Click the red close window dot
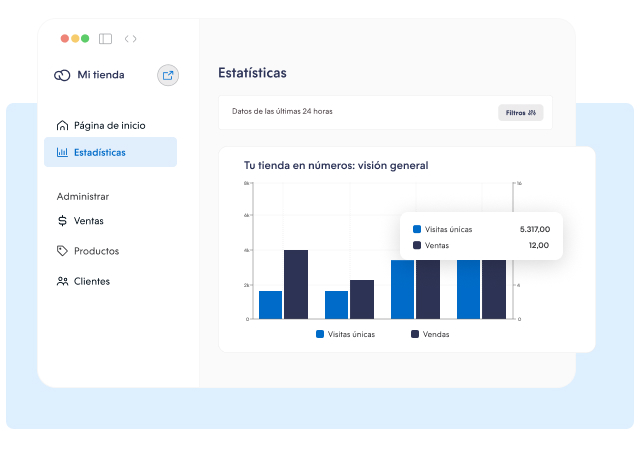This screenshot has width=640, height=450. 64,38
